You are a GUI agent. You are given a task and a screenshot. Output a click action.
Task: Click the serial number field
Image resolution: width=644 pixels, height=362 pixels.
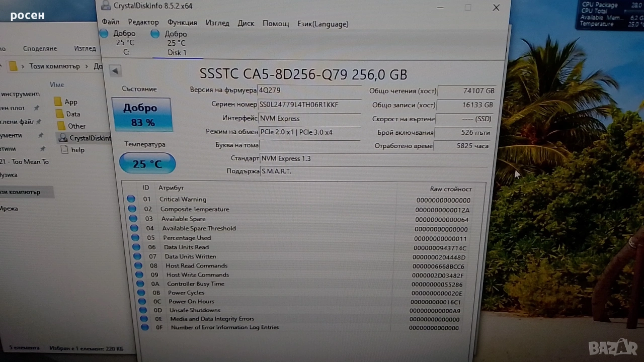[x=309, y=105]
